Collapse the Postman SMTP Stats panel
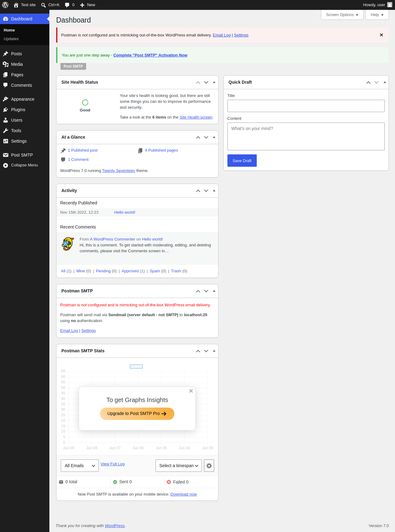The width and height of the screenshot is (395, 532). (x=214, y=351)
